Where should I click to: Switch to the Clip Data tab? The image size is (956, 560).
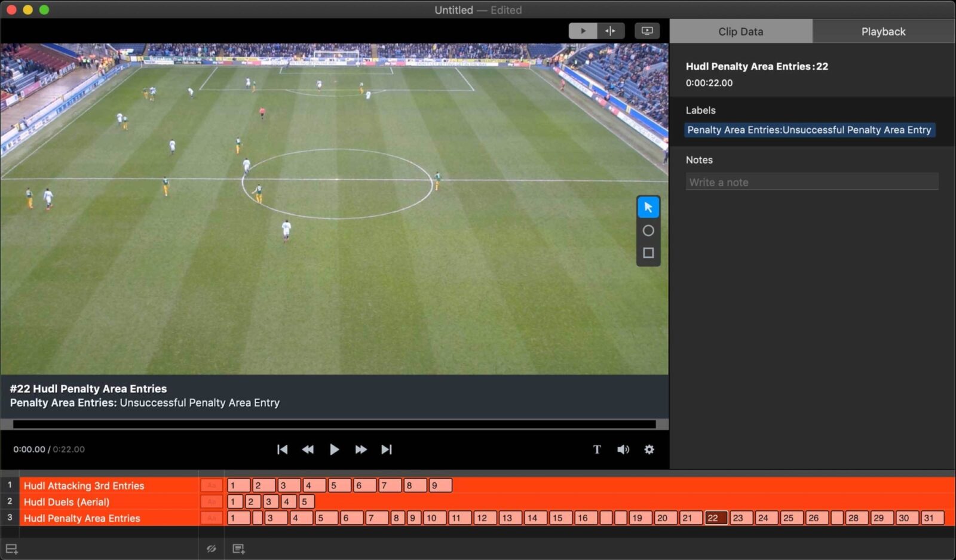point(740,31)
